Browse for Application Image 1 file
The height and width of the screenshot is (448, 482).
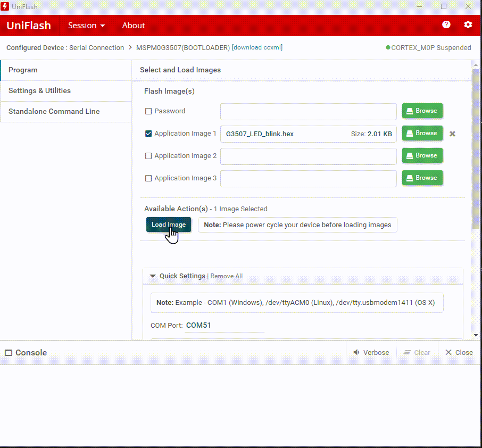(x=422, y=133)
